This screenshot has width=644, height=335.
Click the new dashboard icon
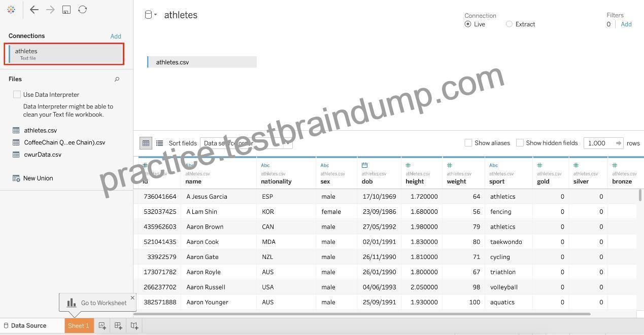tap(118, 326)
